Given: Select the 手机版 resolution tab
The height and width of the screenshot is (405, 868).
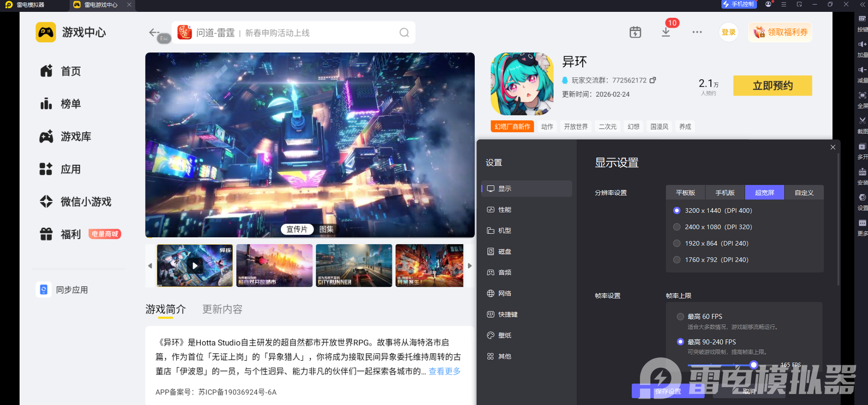Looking at the screenshot, I should (x=725, y=193).
